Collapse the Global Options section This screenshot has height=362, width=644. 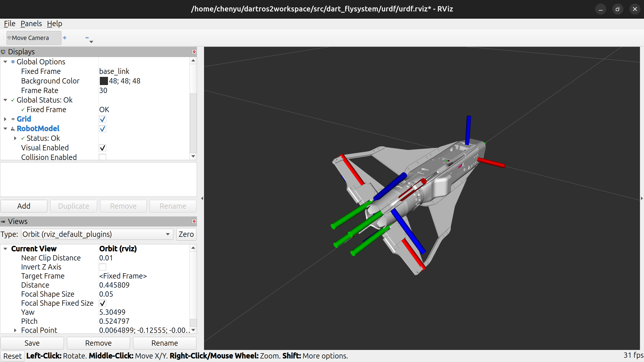coord(5,62)
